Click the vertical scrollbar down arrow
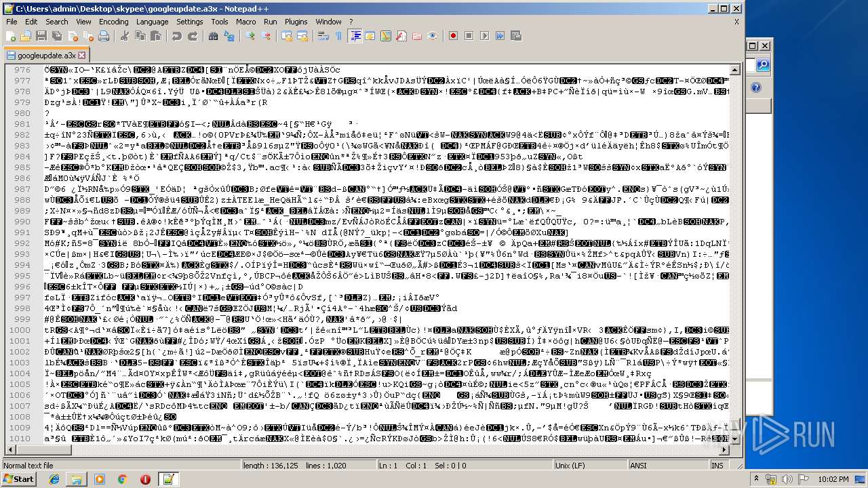The width and height of the screenshot is (868, 488). tap(734, 439)
